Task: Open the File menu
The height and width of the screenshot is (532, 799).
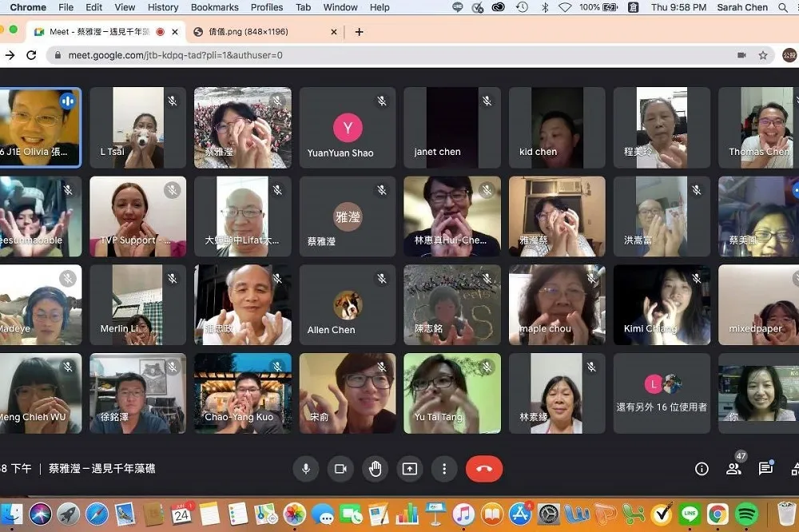Action: click(x=66, y=7)
